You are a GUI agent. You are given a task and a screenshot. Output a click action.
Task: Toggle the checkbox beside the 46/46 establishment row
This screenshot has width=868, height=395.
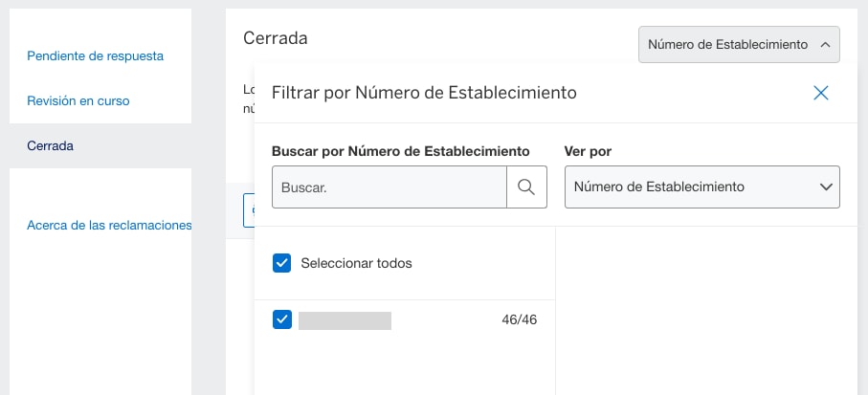click(x=281, y=320)
